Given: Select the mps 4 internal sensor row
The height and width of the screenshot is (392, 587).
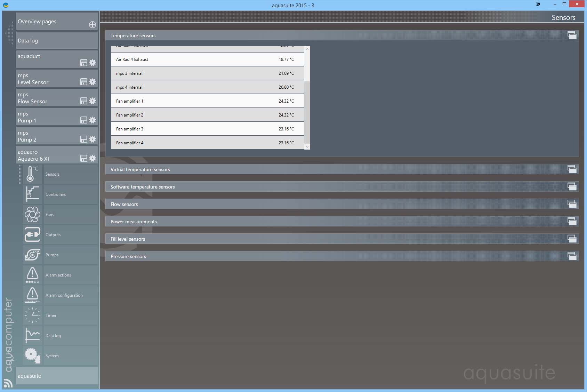Looking at the screenshot, I should point(208,87).
